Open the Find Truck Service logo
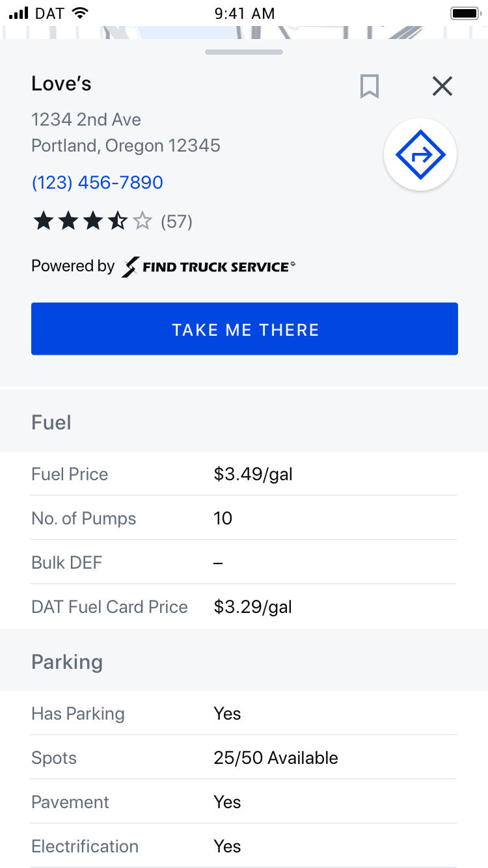This screenshot has height=868, width=488. pyautogui.click(x=208, y=266)
